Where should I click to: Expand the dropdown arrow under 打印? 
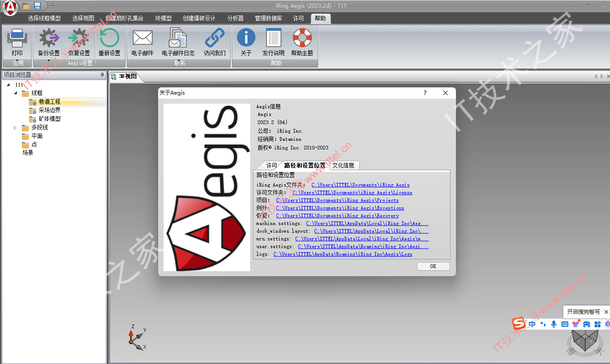point(17,60)
